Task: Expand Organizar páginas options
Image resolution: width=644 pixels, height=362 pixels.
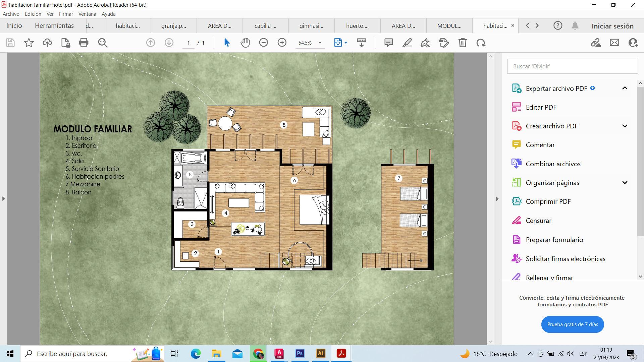Action: [625, 183]
